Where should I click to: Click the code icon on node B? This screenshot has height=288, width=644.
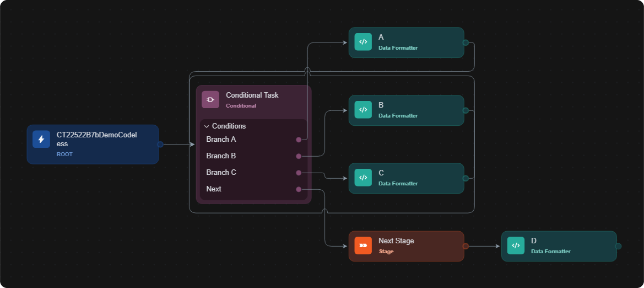(x=363, y=109)
